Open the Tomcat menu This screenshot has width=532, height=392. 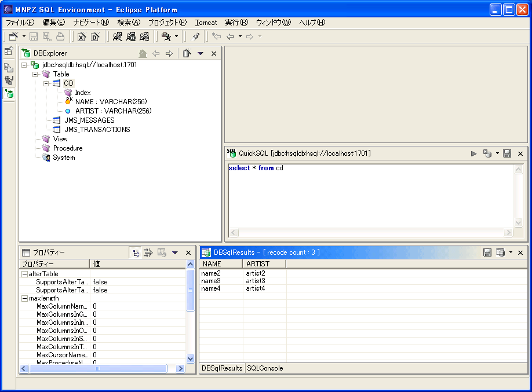(x=206, y=23)
